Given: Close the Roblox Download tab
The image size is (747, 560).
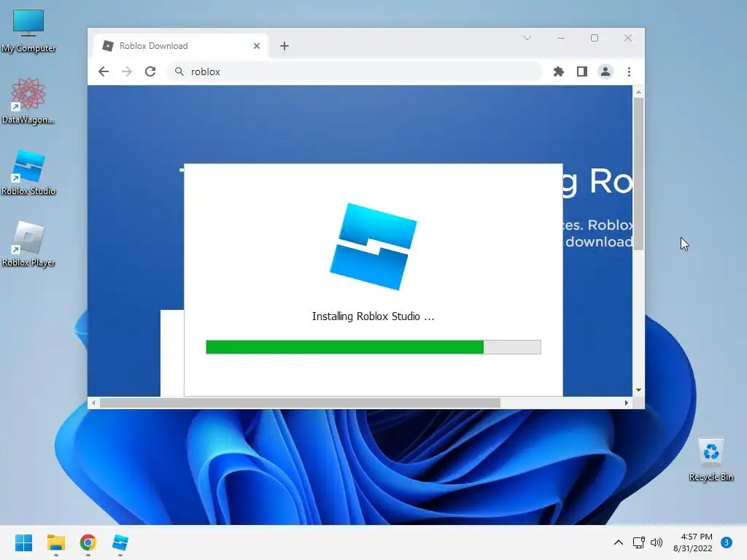Looking at the screenshot, I should 257,46.
